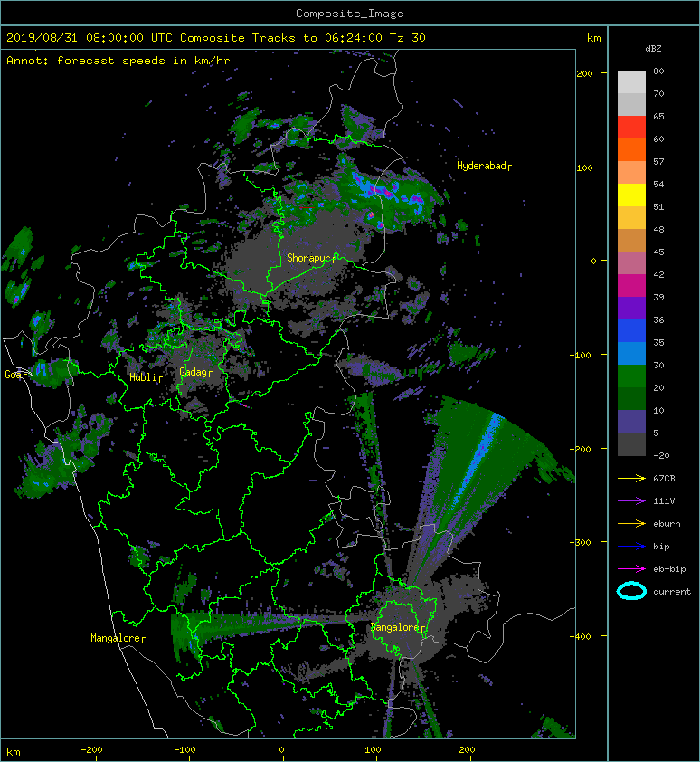Viewport: 700px width, 762px height.
Task: Click the Shorapur label on the map
Action: coord(311,258)
